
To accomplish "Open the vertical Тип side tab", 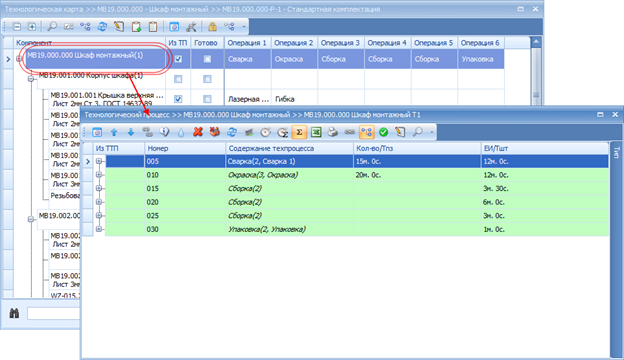I will pos(616,153).
